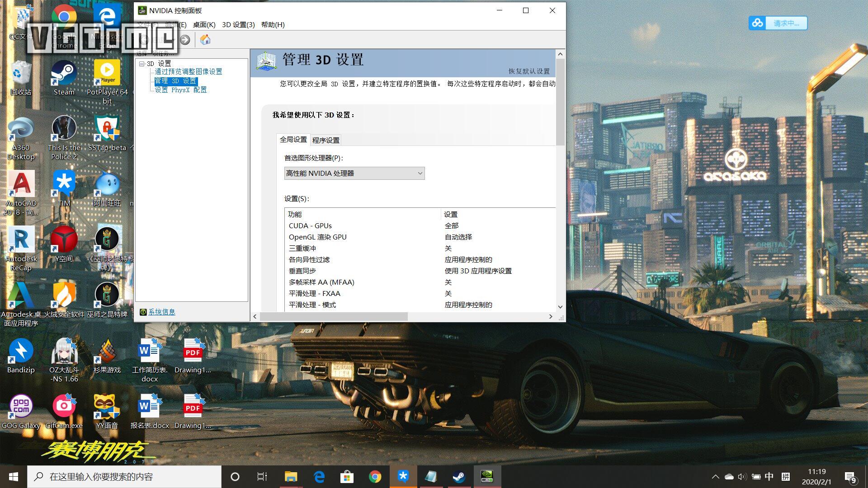This screenshot has width=868, height=488.
Task: Select the 垂直同步 setting row
Action: click(302, 271)
